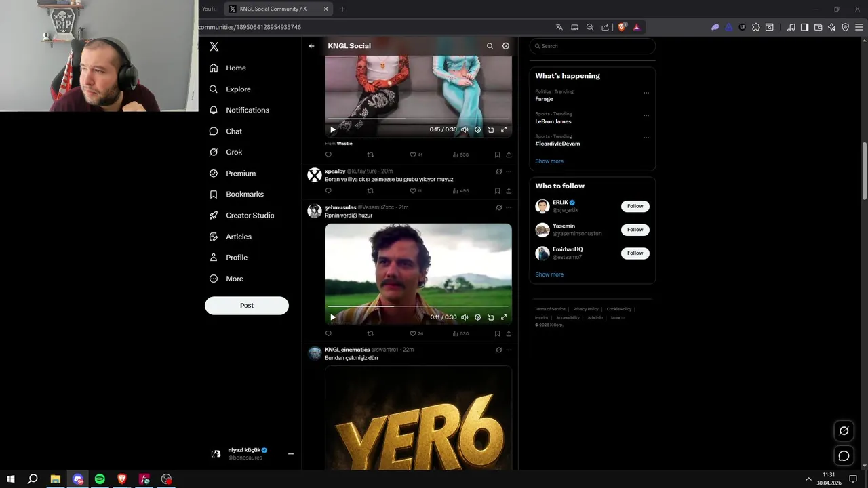Open şehmusulas post more options

(x=509, y=207)
